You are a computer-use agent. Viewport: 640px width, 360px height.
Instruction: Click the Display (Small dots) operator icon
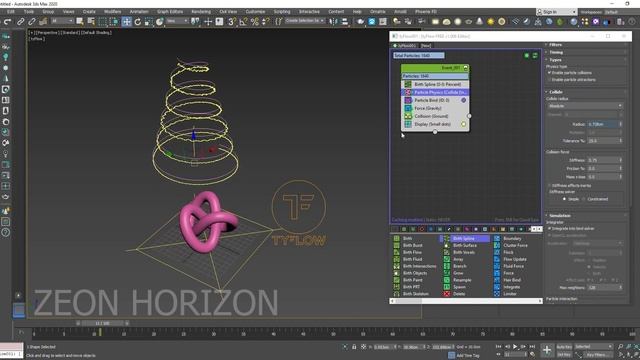click(408, 124)
